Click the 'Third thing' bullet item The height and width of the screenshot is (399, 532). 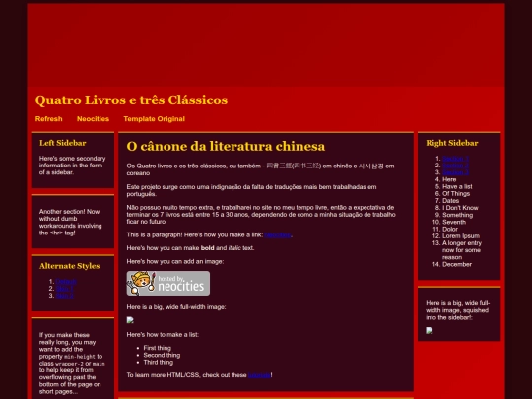pos(158,363)
